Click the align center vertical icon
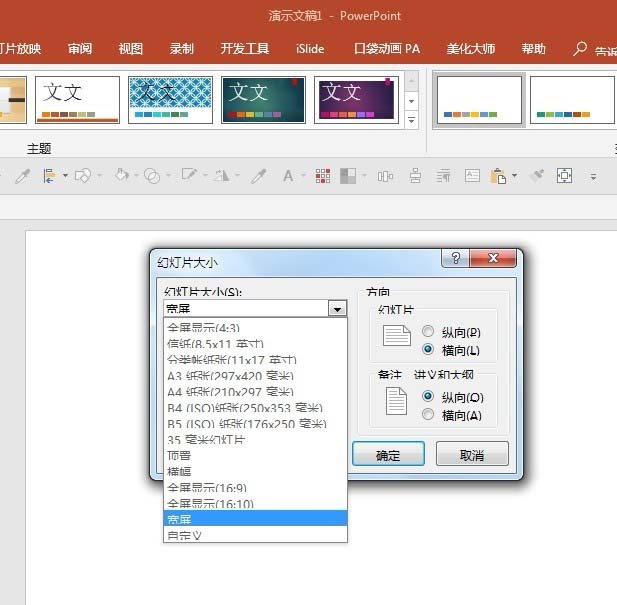This screenshot has height=605, width=617. point(415,176)
